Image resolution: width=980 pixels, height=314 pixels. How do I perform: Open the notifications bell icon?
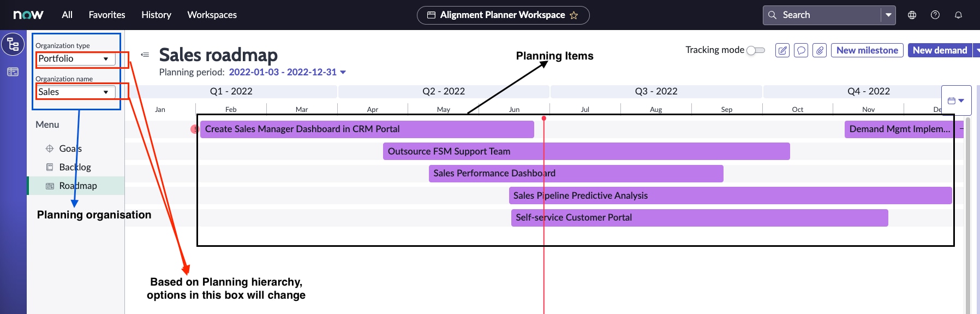(958, 15)
